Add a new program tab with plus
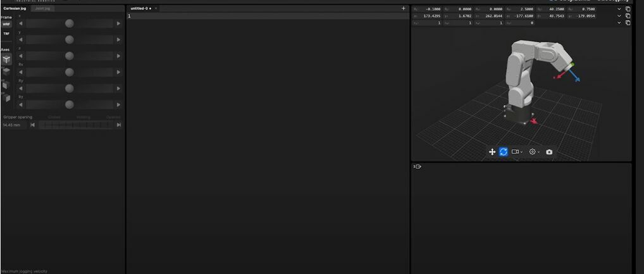Viewport: 644px width, 274px height. click(404, 8)
